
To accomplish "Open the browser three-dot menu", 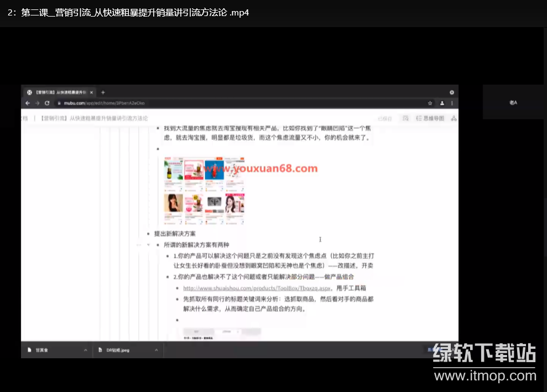I will 452,103.
